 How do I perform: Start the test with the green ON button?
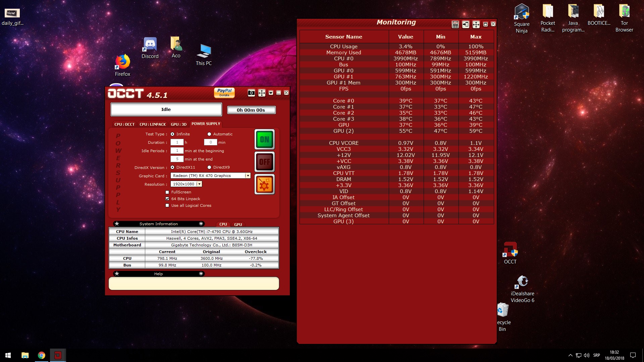point(265,139)
